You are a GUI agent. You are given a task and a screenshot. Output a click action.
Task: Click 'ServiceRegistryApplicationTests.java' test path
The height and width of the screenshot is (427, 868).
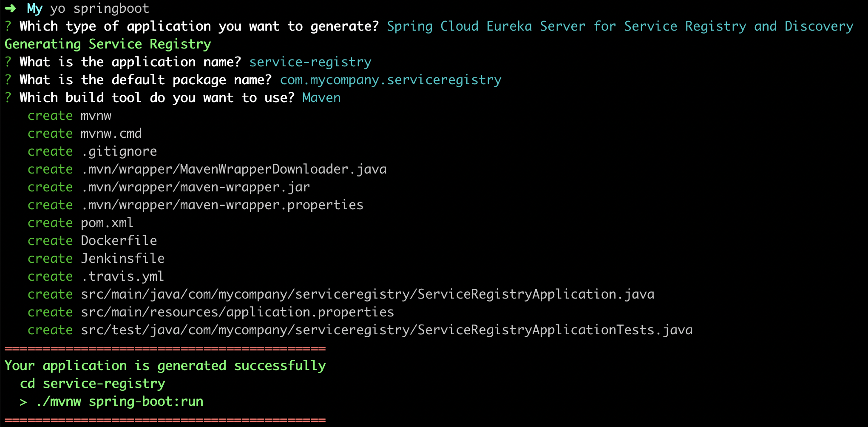pos(387,330)
